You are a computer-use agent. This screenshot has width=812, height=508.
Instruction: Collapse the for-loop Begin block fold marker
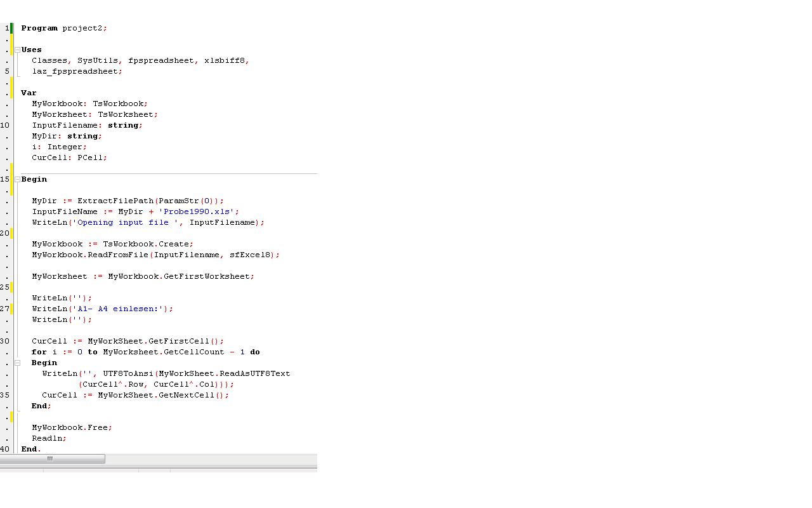17,363
